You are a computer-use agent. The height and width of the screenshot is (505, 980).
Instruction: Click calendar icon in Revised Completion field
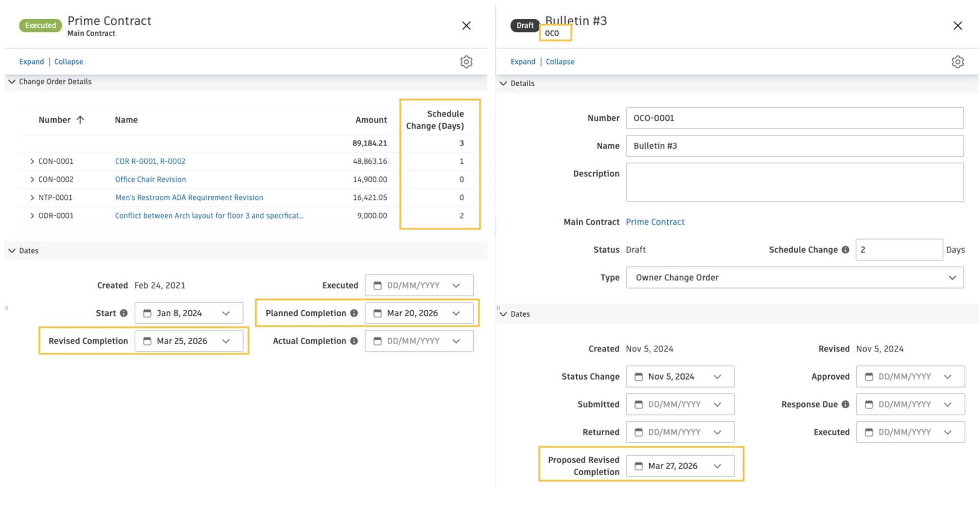(x=147, y=341)
